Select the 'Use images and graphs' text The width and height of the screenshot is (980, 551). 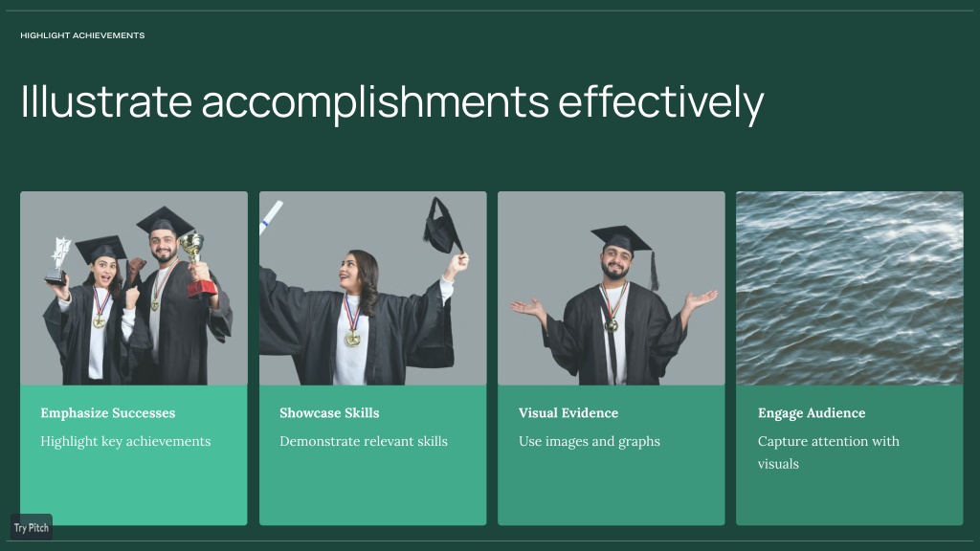click(589, 441)
